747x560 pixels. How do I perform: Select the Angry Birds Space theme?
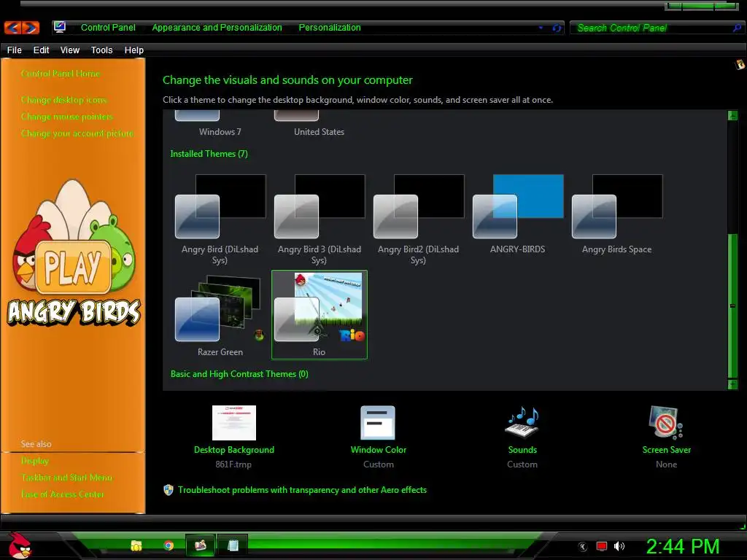coord(617,214)
